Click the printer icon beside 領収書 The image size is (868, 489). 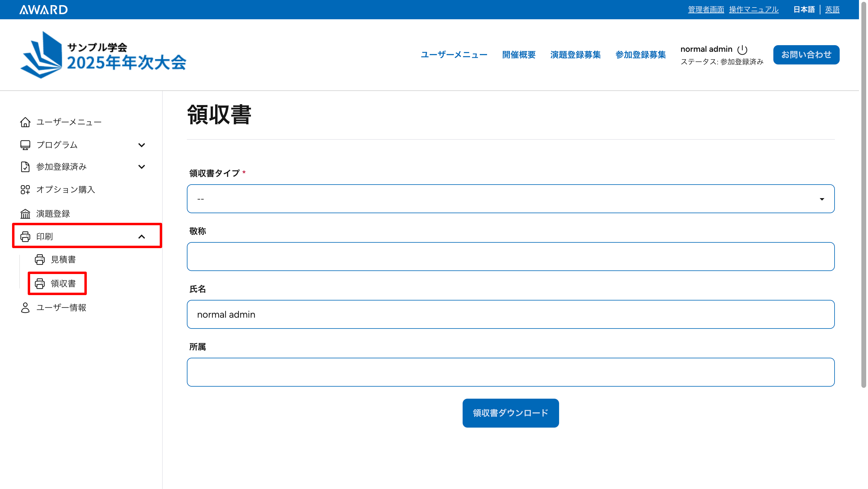click(x=40, y=284)
